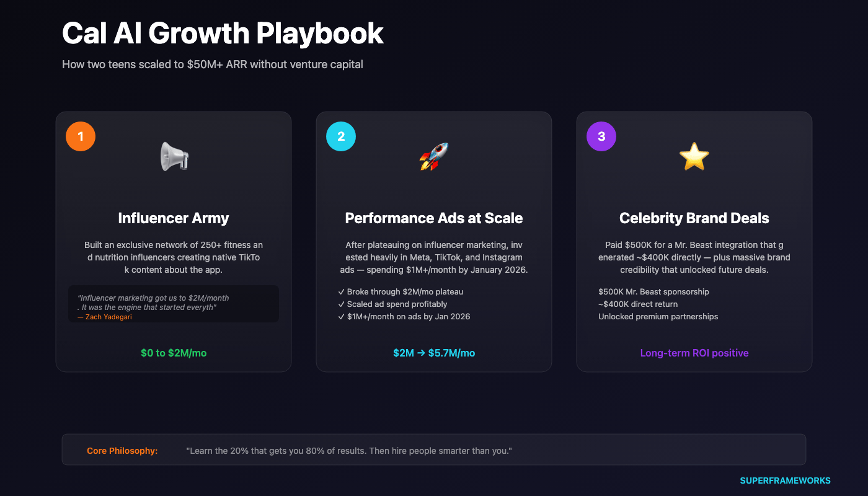The width and height of the screenshot is (868, 496).
Task: Click 'Long-term ROI positive' purple text
Action: (694, 353)
